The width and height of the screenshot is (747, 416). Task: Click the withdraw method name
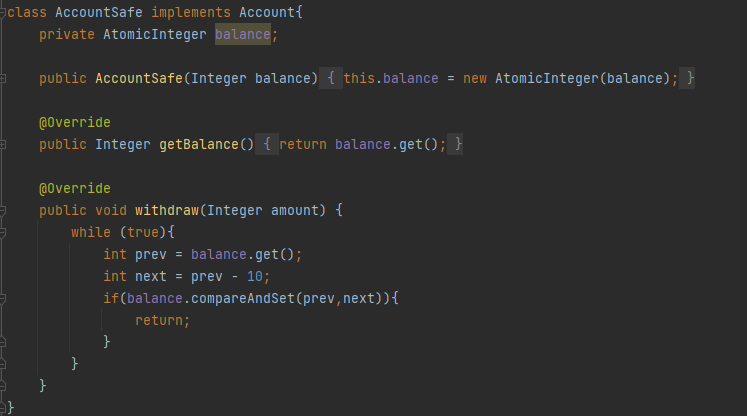pos(167,210)
